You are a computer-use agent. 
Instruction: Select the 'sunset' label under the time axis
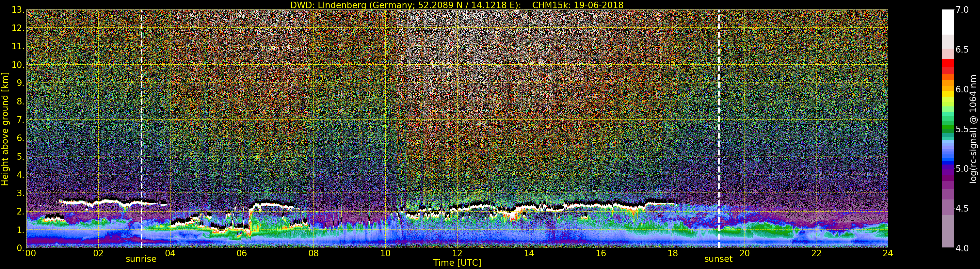718,259
